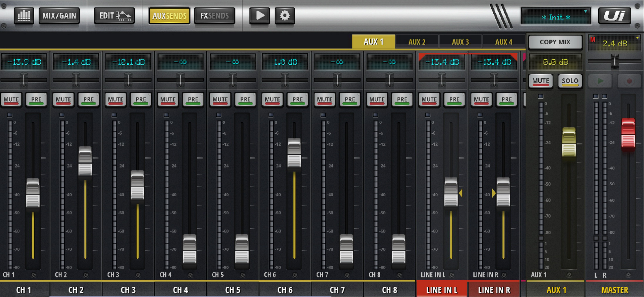Click the red record icon near the master

tap(629, 81)
